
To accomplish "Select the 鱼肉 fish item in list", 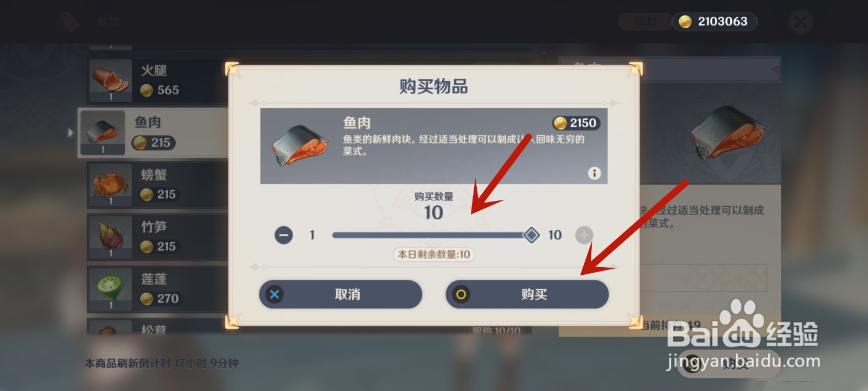I will pos(154,133).
